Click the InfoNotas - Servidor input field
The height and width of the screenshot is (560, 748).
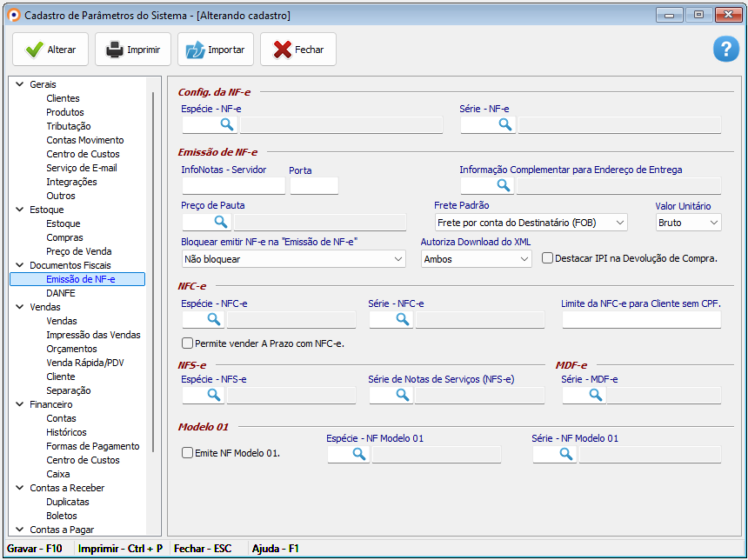tap(233, 185)
